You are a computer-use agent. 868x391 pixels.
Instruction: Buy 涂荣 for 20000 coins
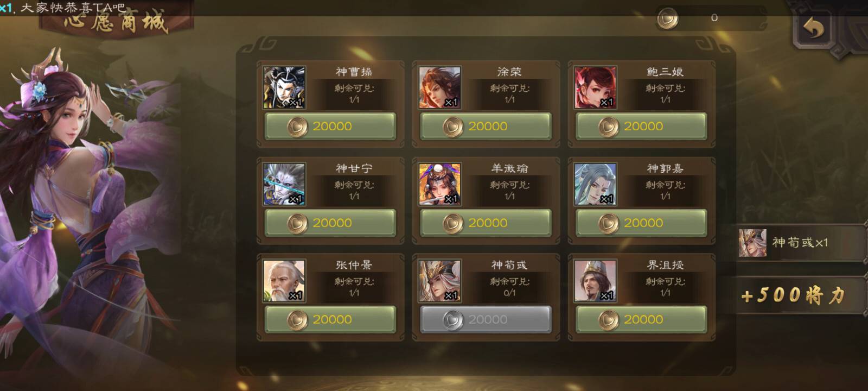pos(486,127)
